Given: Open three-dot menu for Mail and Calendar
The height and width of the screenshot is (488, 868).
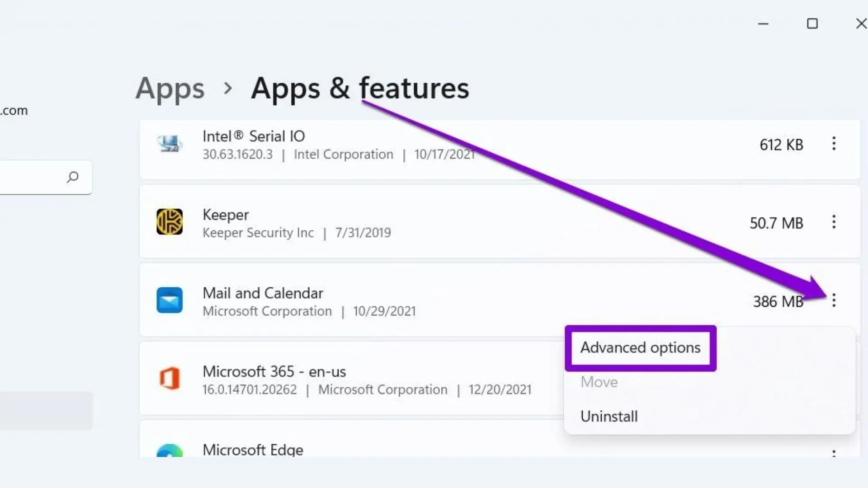Looking at the screenshot, I should point(834,300).
